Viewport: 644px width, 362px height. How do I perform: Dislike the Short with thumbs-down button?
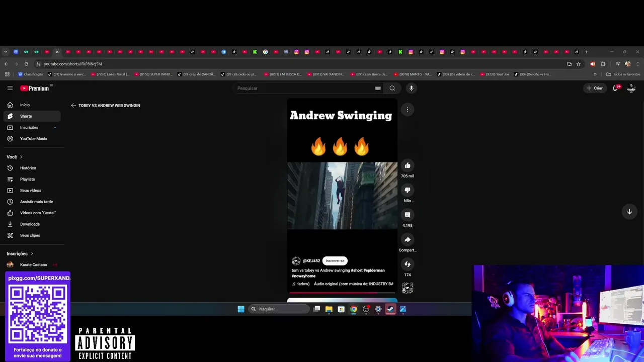point(408,190)
